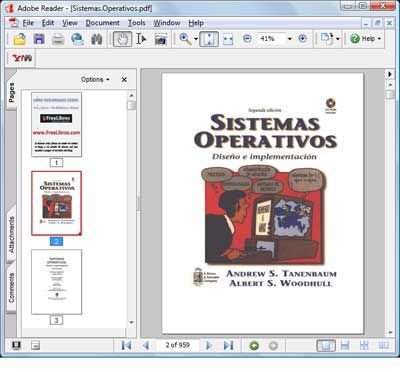The image size is (400, 372).
Task: Choose the Select Text tool
Action: (141, 39)
